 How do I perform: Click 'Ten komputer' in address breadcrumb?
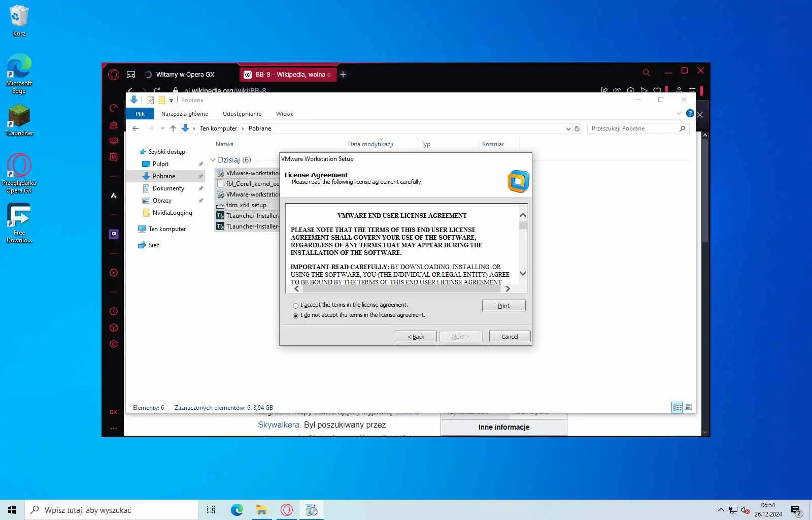(x=218, y=128)
